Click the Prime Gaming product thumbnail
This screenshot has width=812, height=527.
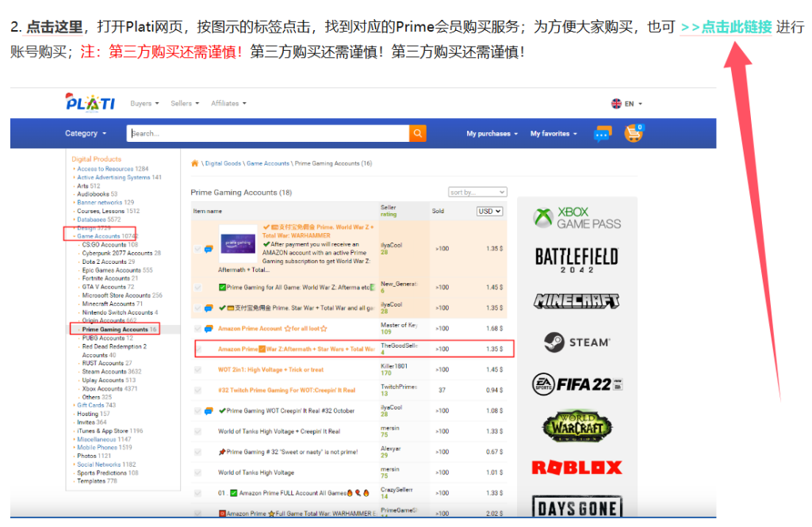pyautogui.click(x=238, y=243)
